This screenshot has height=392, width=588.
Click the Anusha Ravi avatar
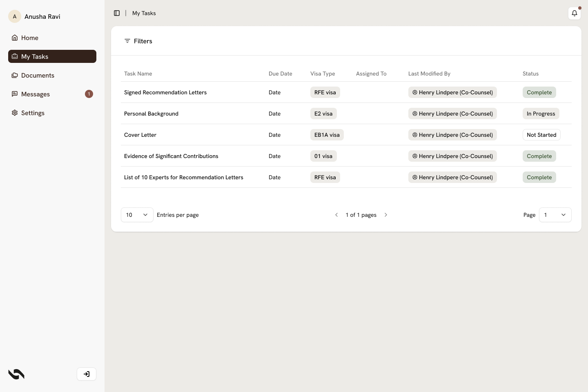pyautogui.click(x=15, y=16)
